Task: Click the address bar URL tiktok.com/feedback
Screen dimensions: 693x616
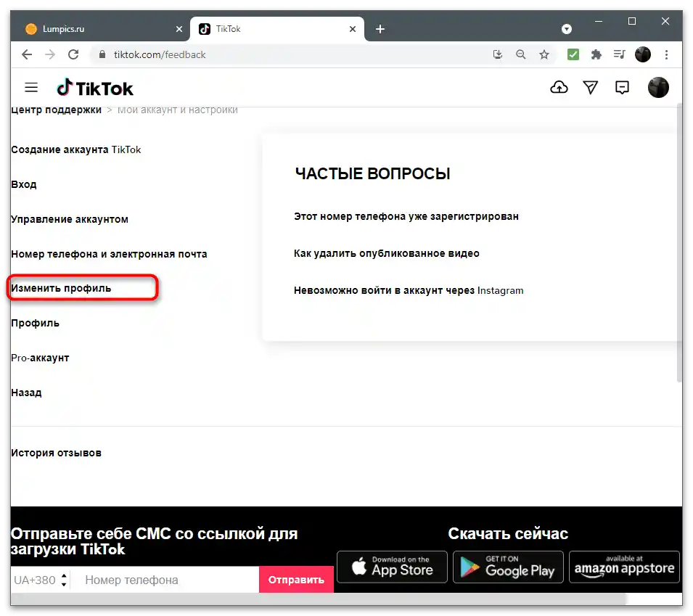Action: tap(160, 54)
